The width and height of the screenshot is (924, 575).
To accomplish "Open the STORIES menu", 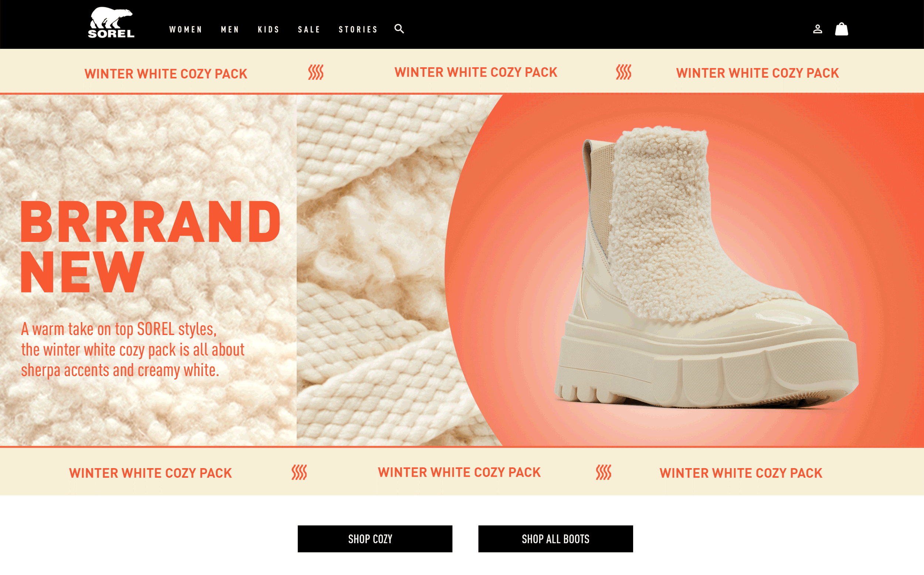I will (x=358, y=30).
